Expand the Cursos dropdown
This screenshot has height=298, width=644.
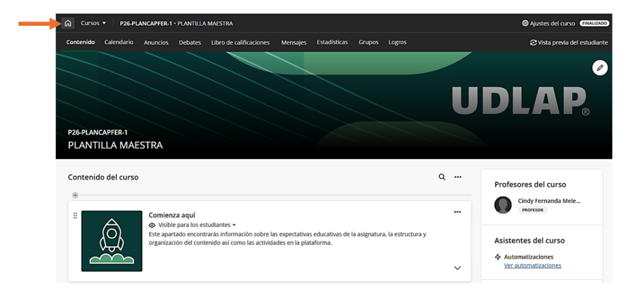[94, 23]
